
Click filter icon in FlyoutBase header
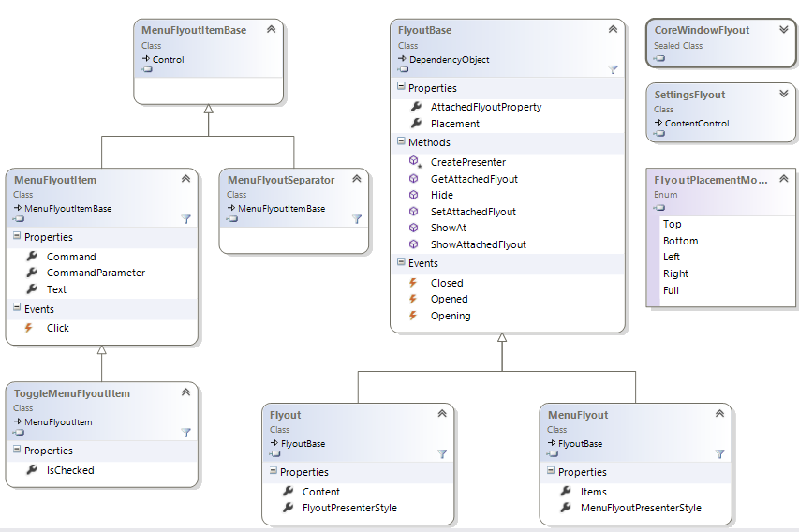click(x=613, y=70)
